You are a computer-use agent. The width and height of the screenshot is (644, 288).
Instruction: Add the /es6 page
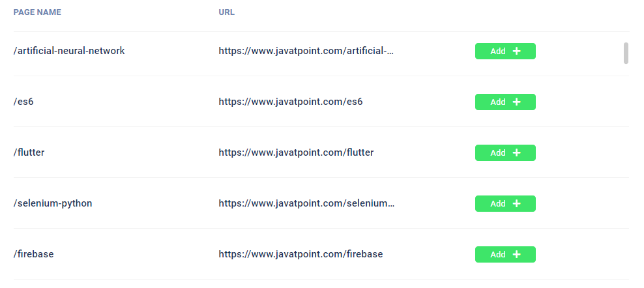(x=505, y=102)
